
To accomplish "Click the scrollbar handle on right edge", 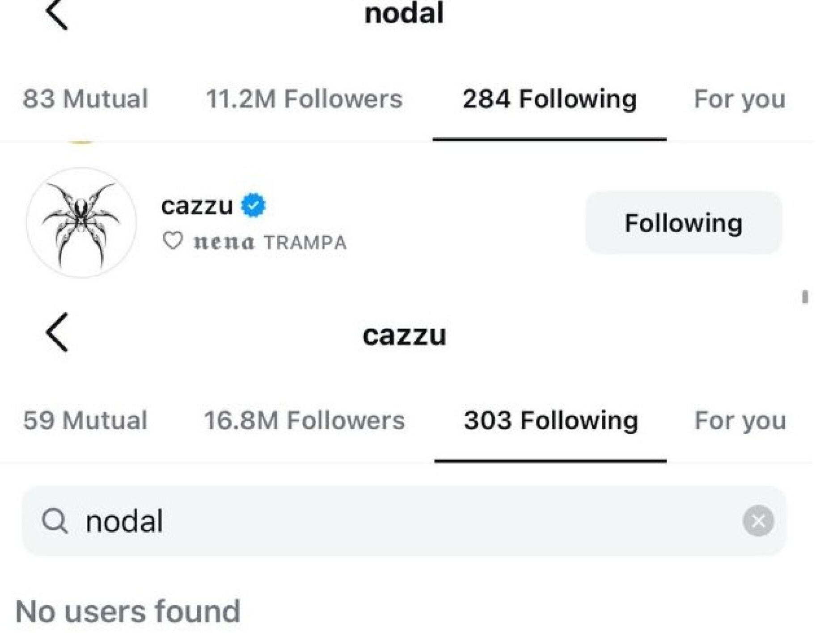I will point(805,297).
